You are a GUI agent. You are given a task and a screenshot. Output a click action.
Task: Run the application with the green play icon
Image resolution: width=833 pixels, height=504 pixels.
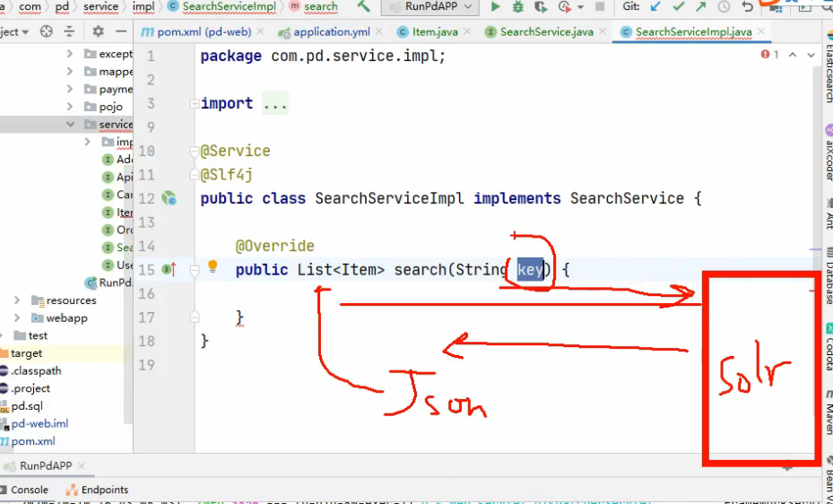click(496, 7)
